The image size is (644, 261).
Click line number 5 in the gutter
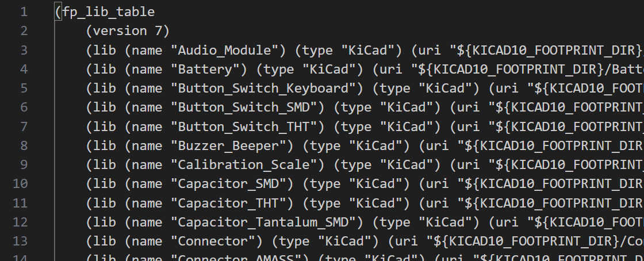(24, 88)
